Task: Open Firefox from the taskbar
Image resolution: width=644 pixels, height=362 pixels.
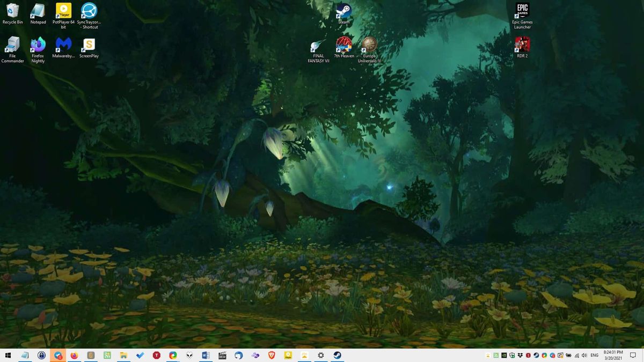Action: (x=74, y=355)
